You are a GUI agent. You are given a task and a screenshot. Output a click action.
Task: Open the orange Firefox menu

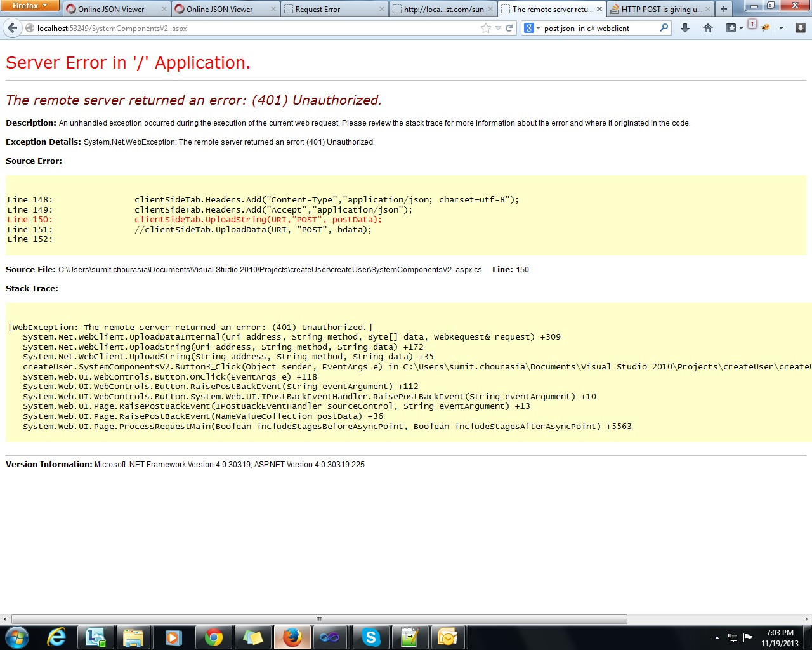(x=30, y=6)
